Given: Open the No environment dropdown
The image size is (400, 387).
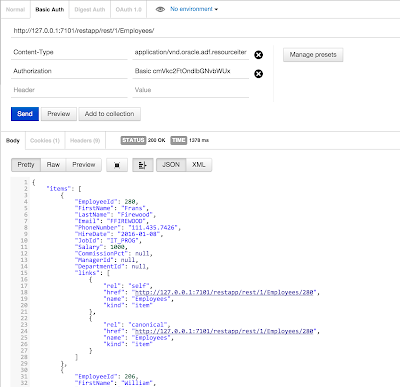Looking at the screenshot, I should [x=194, y=9].
